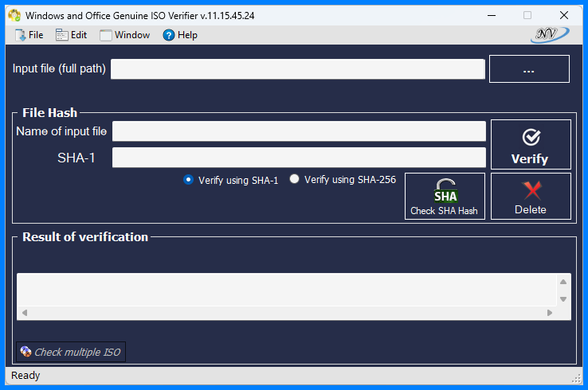This screenshot has height=390, width=588.
Task: Click the Input file full path field
Action: tap(297, 69)
